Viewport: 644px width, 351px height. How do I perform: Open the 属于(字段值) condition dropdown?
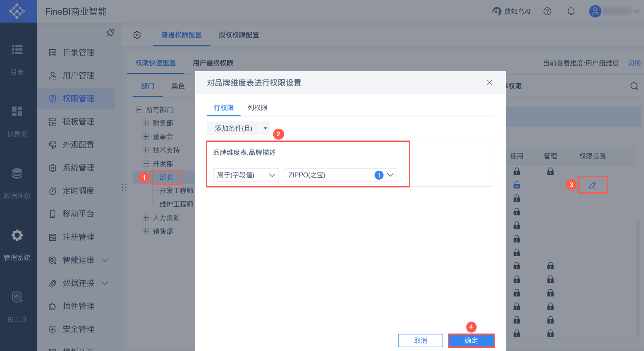pyautogui.click(x=246, y=175)
